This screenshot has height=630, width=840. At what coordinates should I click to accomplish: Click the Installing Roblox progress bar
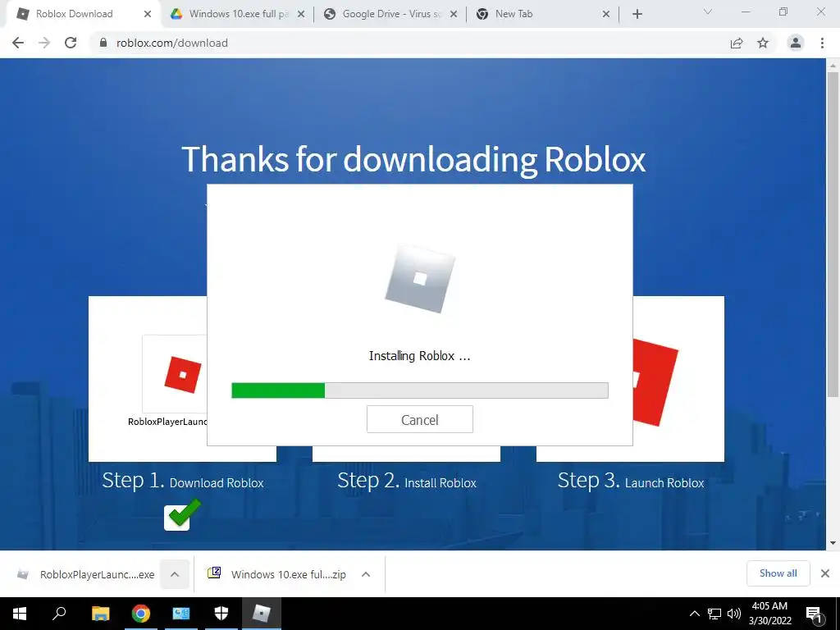[x=419, y=390]
